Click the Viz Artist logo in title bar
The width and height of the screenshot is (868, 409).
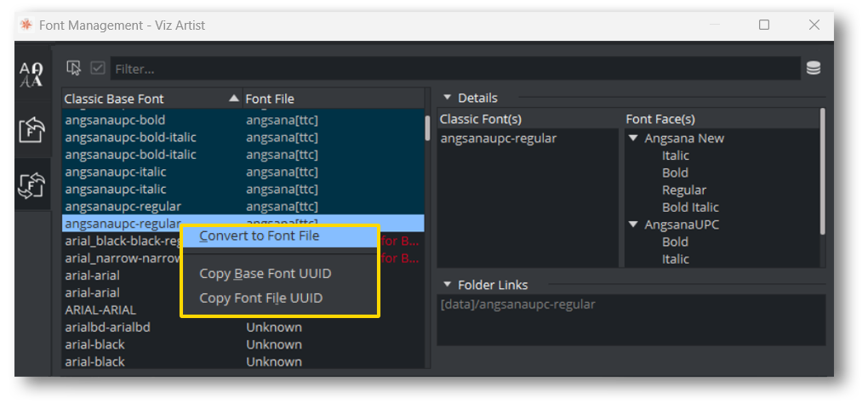(x=26, y=25)
